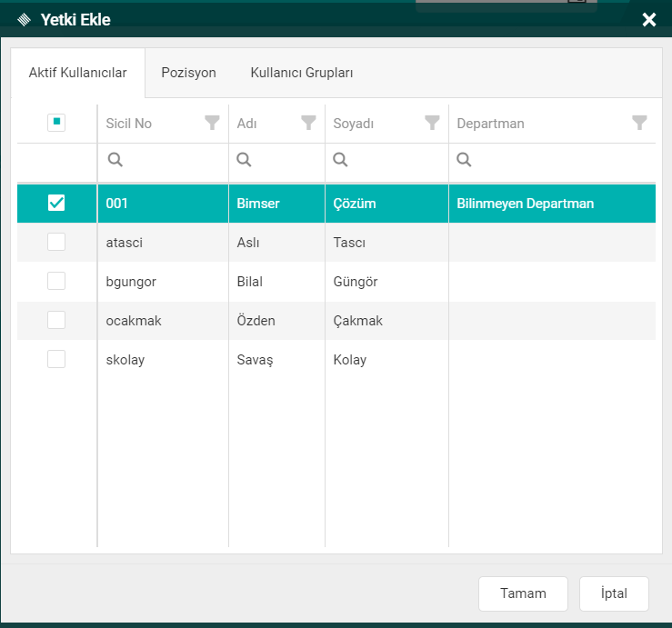Click the filter icon in Sicil No column
The image size is (672, 628).
point(212,123)
